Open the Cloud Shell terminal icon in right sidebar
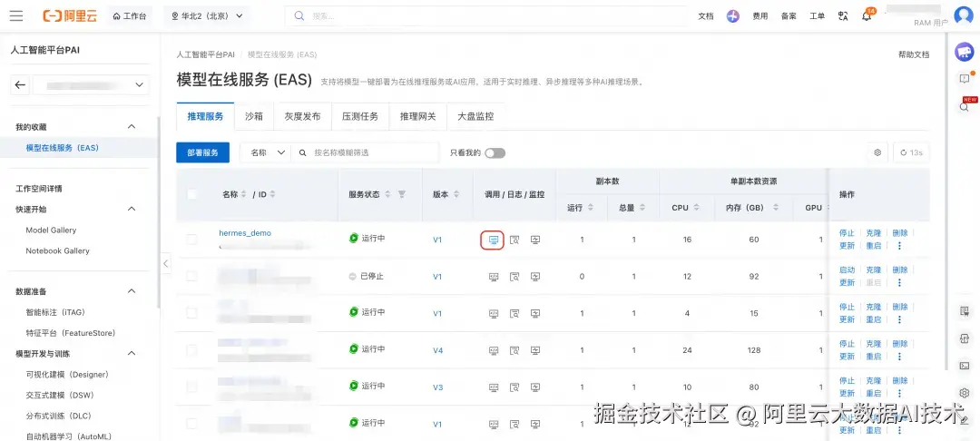 click(x=965, y=366)
